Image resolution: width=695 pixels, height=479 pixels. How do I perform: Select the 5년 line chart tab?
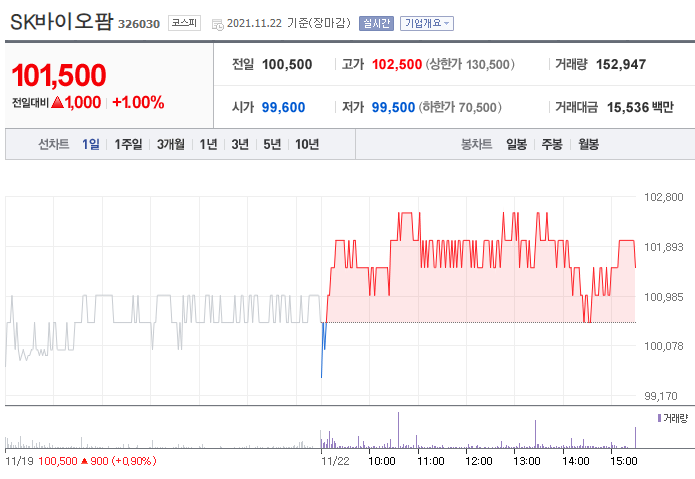click(x=272, y=144)
